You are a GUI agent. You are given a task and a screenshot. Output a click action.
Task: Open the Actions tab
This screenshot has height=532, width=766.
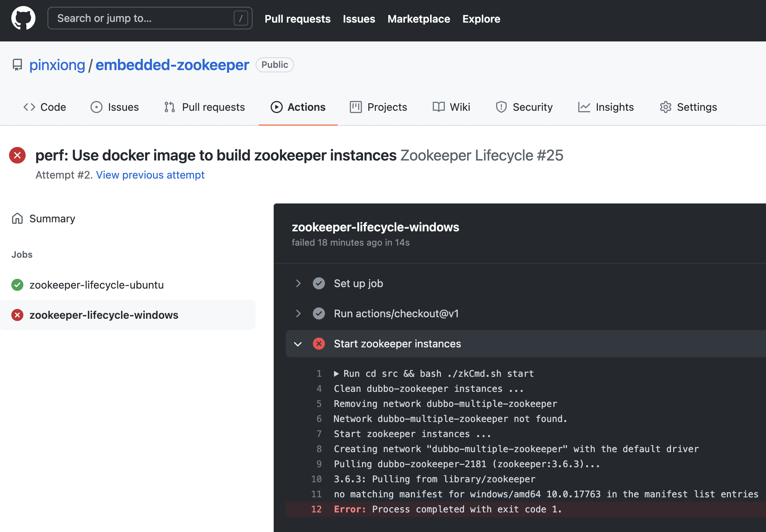tap(298, 107)
